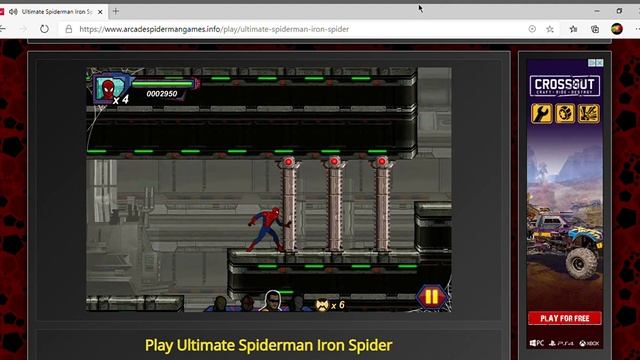This screenshot has height=360, width=640.
Task: Open a new browser tab
Action: pos(116,11)
